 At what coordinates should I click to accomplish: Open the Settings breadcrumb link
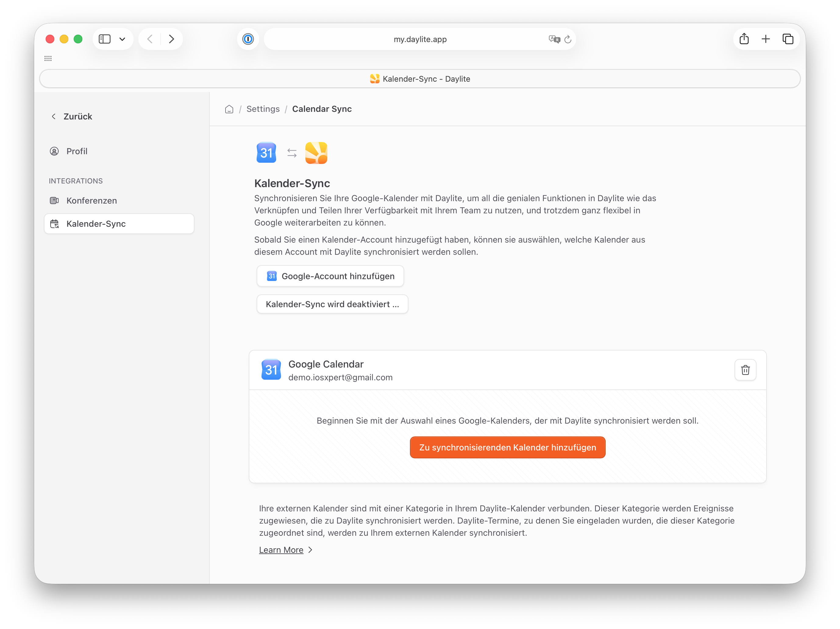pos(263,109)
